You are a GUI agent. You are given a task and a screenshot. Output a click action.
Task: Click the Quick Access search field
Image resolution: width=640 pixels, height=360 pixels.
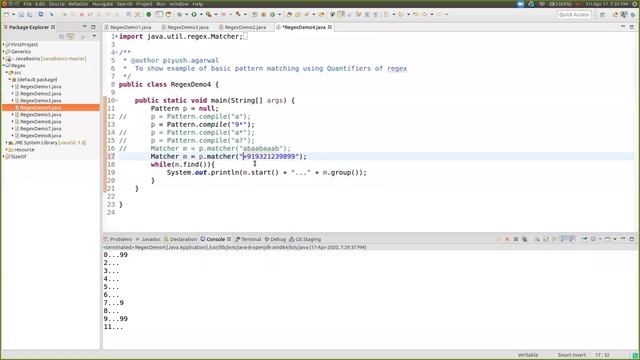(573, 14)
